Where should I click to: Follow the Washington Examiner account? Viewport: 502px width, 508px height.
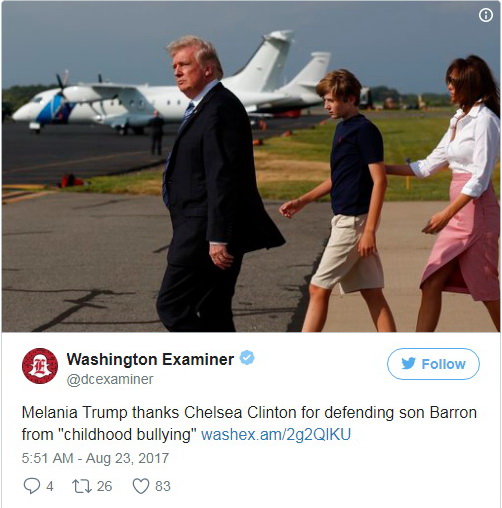(433, 364)
